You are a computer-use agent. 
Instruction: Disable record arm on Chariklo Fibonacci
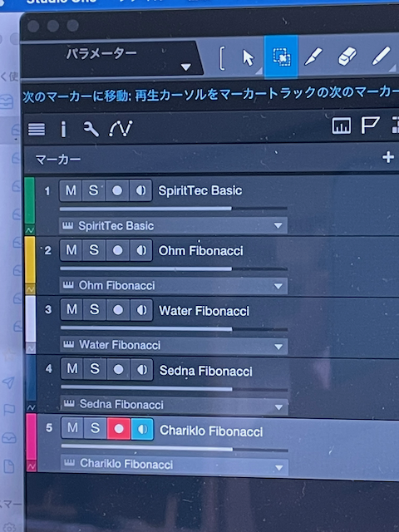point(119,429)
